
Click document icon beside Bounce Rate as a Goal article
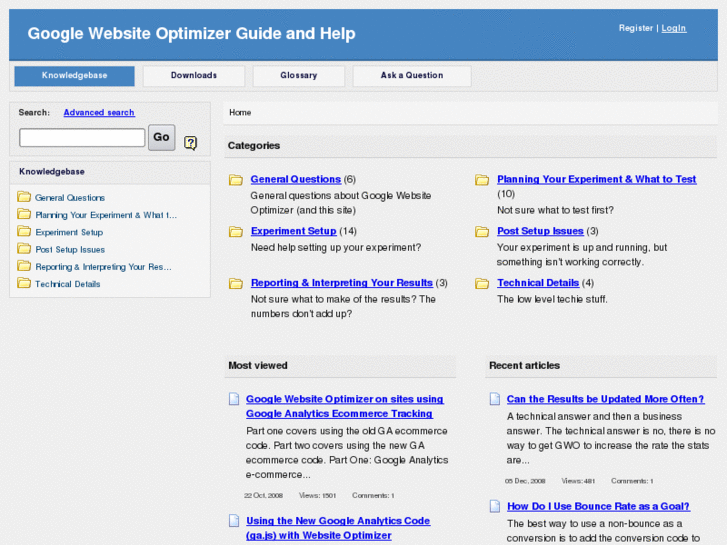[495, 506]
